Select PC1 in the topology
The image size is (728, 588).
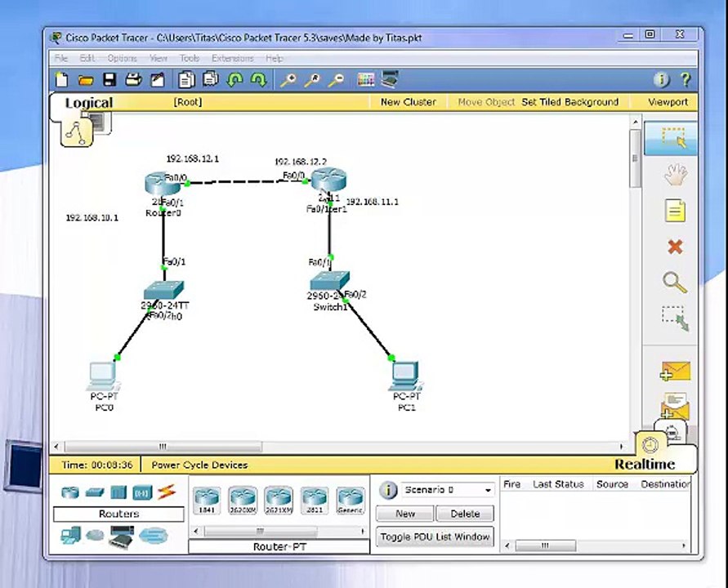[x=406, y=376]
